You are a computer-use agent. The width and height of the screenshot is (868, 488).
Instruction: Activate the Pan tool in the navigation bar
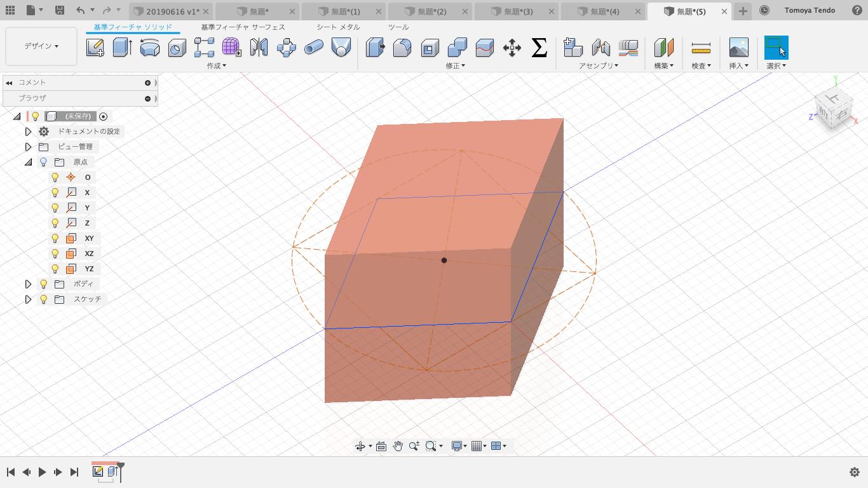(x=398, y=445)
